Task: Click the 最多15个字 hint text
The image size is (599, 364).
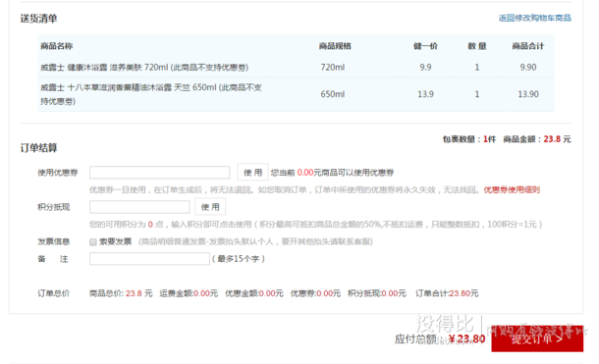Action: [x=239, y=259]
